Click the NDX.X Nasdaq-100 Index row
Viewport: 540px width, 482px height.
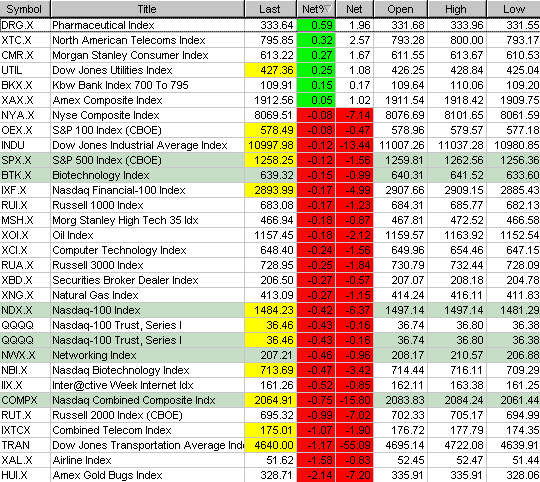270,310
